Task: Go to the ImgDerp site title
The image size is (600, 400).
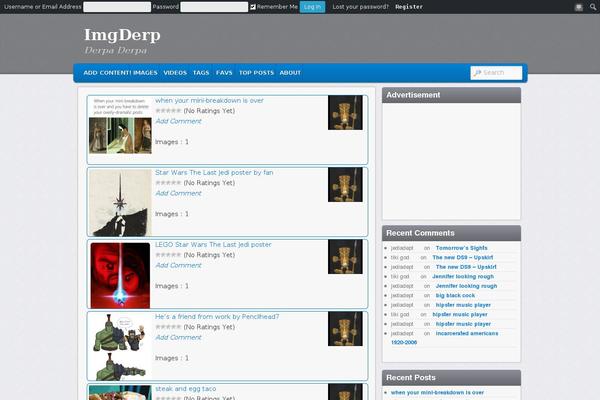Action: pyautogui.click(x=122, y=35)
